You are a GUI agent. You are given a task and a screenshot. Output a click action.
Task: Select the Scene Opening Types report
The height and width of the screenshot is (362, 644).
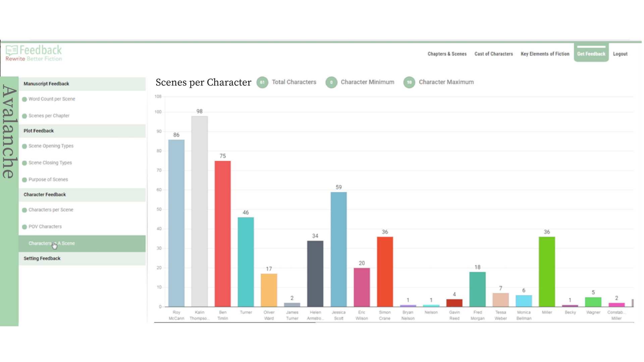tap(51, 146)
